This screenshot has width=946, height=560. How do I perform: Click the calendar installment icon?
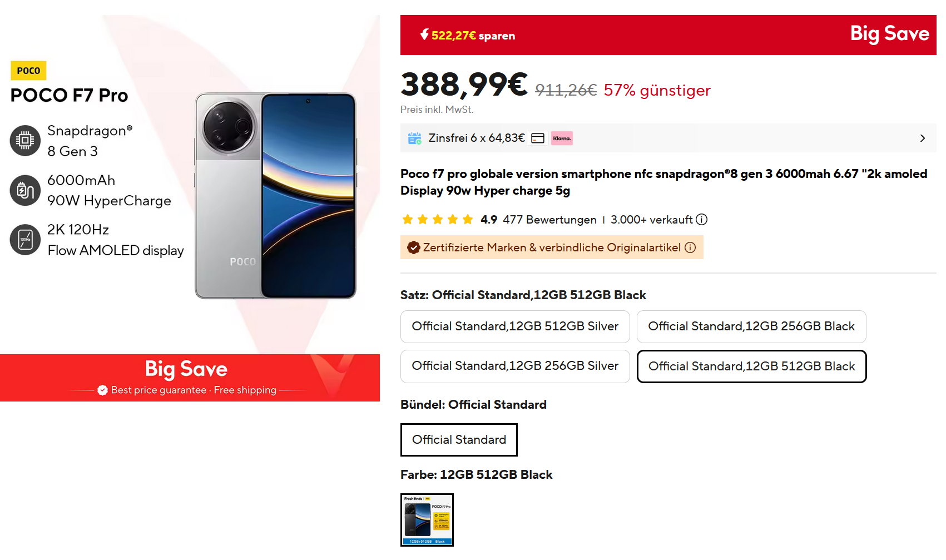click(x=414, y=138)
